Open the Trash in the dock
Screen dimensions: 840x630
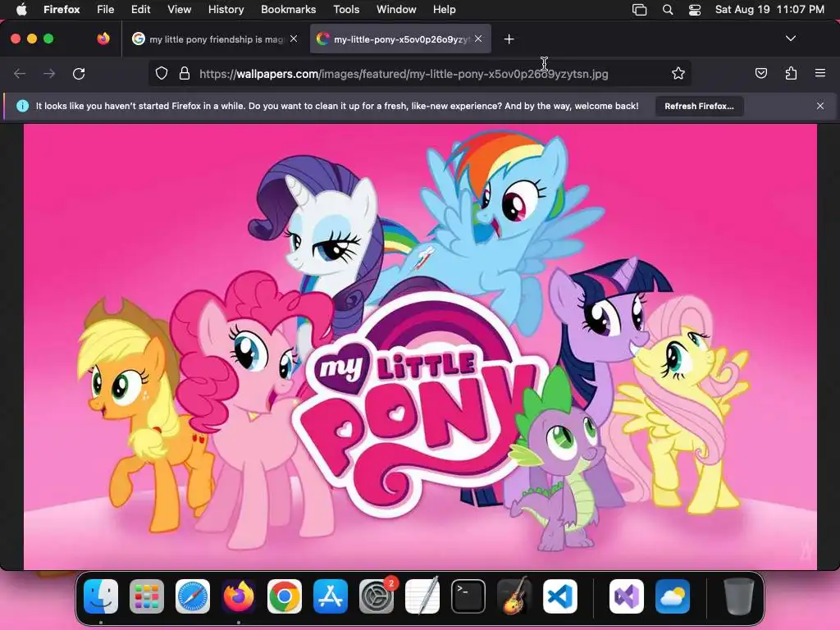738,596
